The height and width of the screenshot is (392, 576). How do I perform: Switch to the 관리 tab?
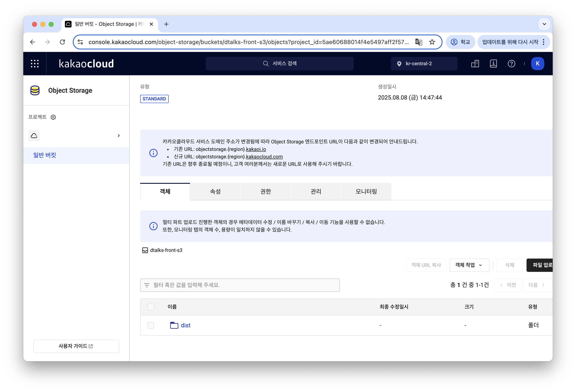point(316,192)
